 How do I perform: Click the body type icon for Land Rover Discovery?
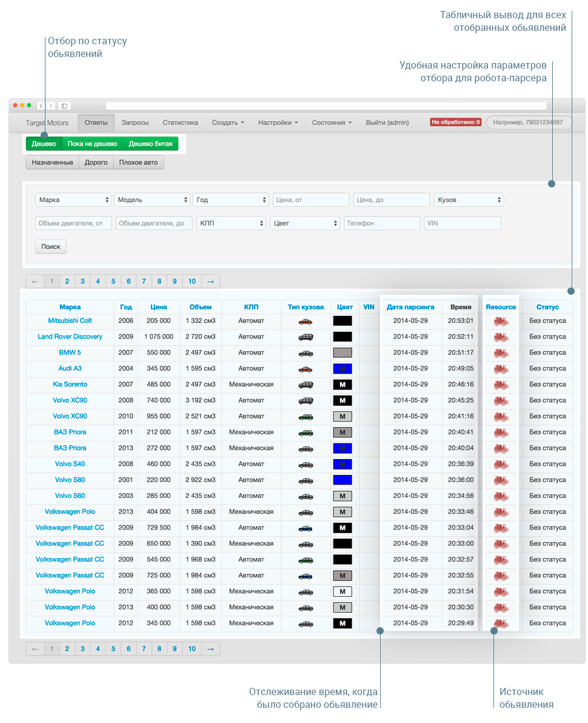[x=305, y=337]
